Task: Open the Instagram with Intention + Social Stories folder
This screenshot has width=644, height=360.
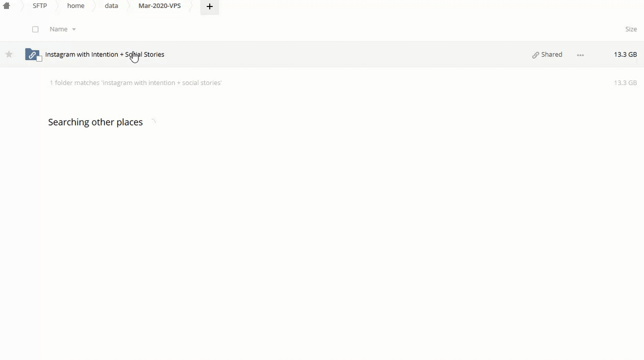Action: point(104,54)
